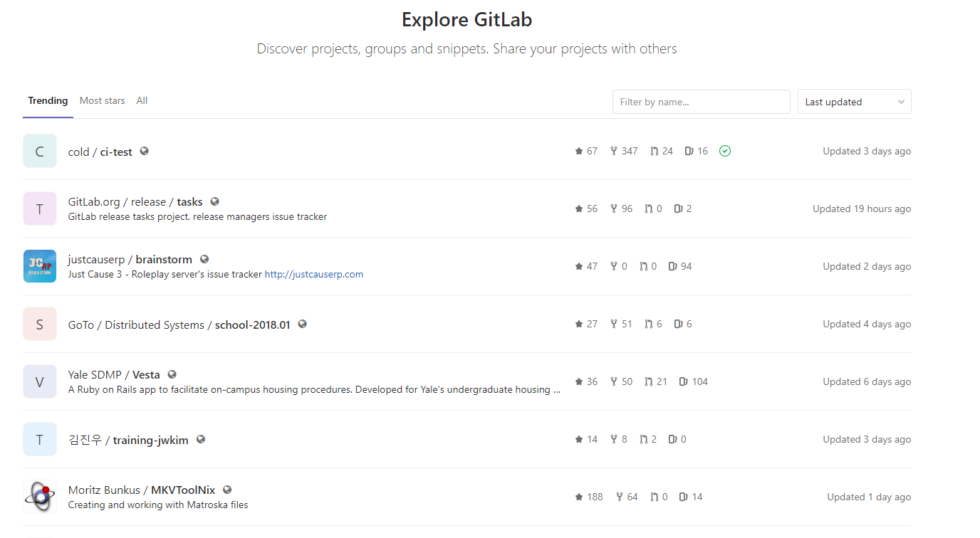Screen dimensions: 980x538
Task: Click the public globe icon beside Vesta
Action: pyautogui.click(x=172, y=374)
